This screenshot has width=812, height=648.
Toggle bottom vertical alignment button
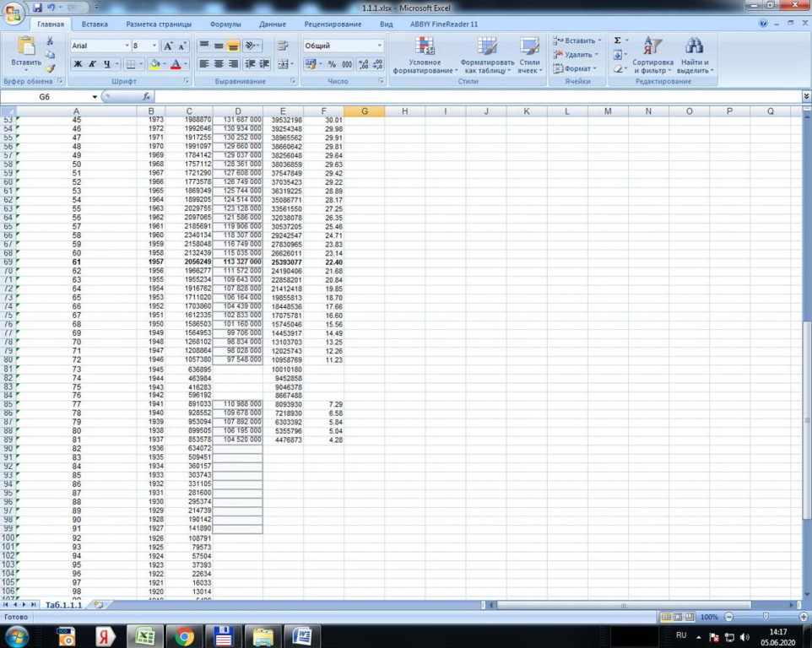pos(234,46)
